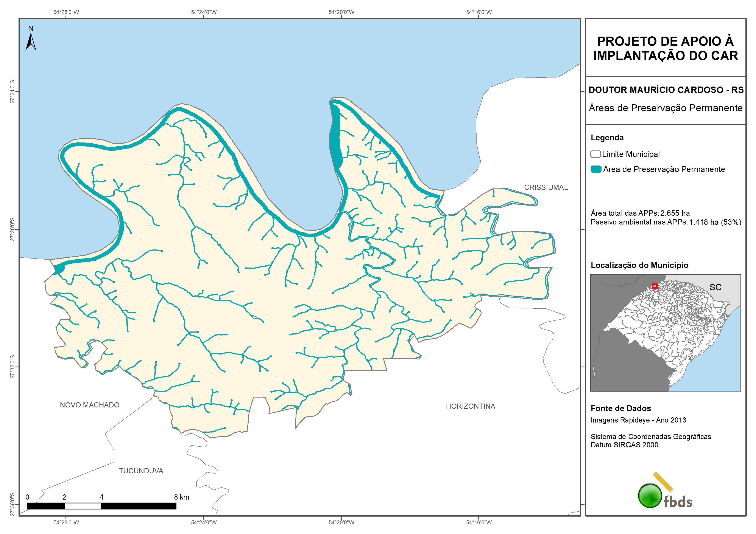This screenshot has width=756, height=534.
Task: Click the TUCUNDUVA label
Action: pyautogui.click(x=141, y=471)
